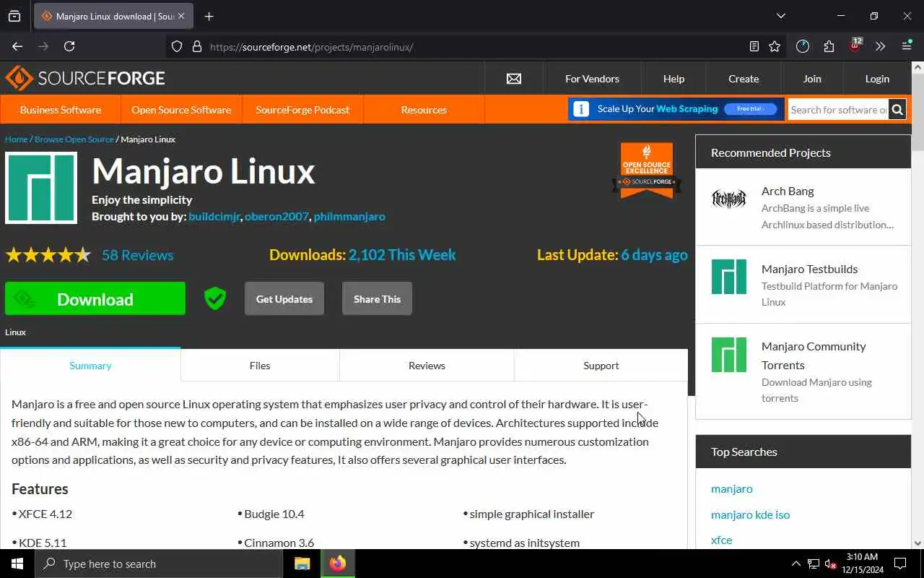
Task: Click the Open Source Excellence badge
Action: (647, 171)
